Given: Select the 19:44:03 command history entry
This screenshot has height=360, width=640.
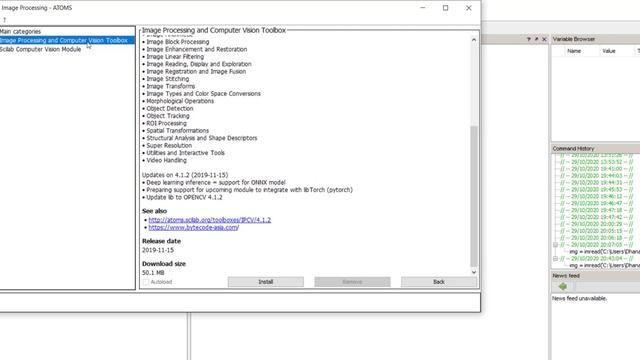Looking at the screenshot, I should point(596,176).
